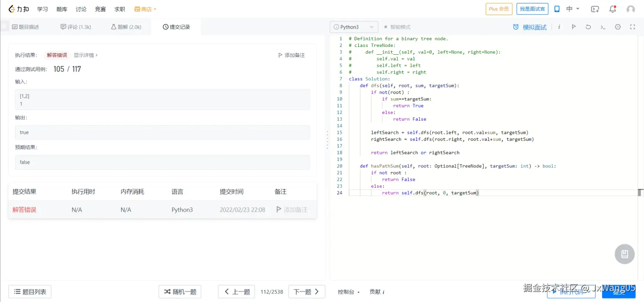Reset code with the circular arrow icon
This screenshot has height=302, width=644.
pyautogui.click(x=588, y=27)
